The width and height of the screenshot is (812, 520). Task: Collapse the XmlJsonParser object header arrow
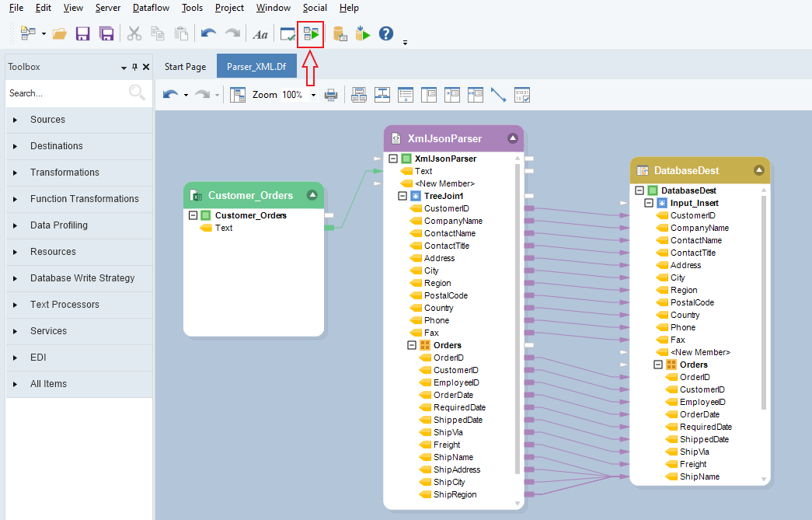pyautogui.click(x=512, y=138)
